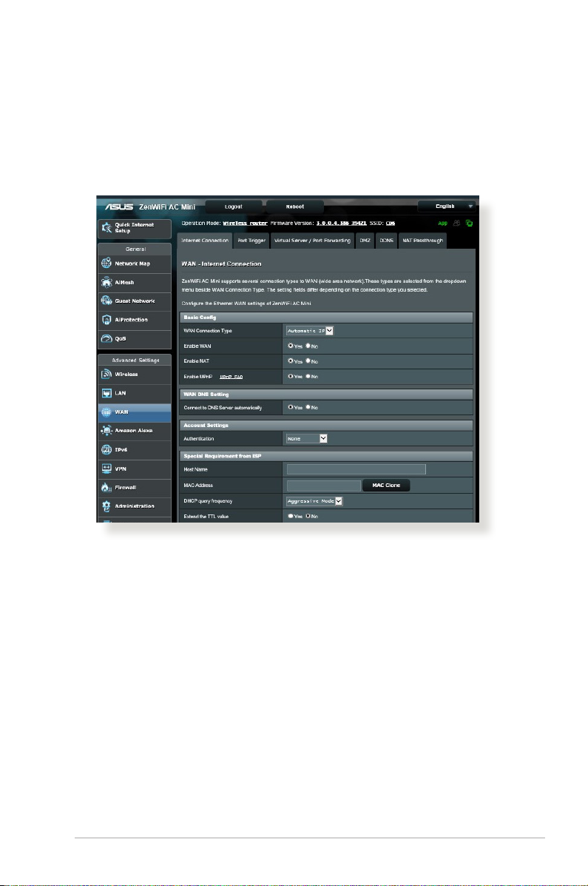Open the English language dropdown
588x886 pixels.
447,207
